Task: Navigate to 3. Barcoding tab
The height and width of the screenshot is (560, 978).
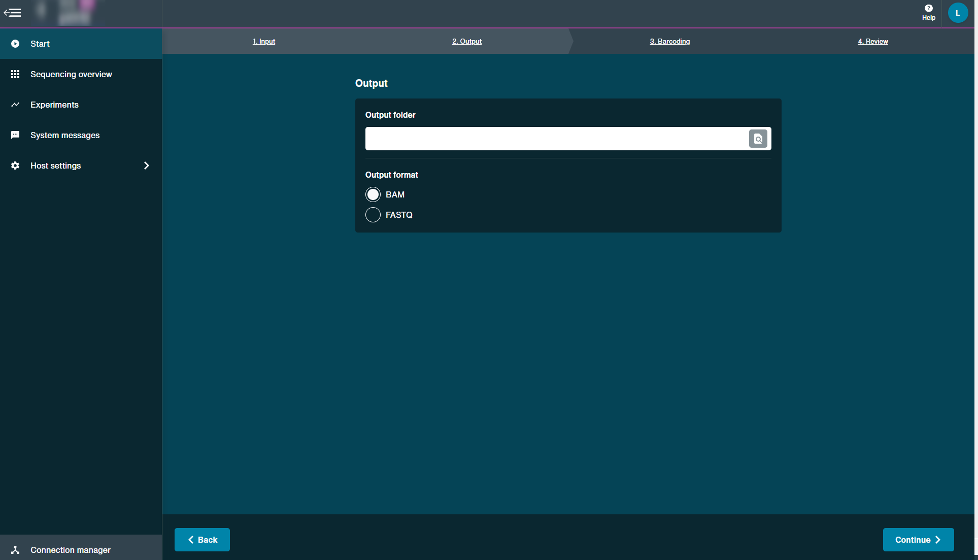Action: 670,41
